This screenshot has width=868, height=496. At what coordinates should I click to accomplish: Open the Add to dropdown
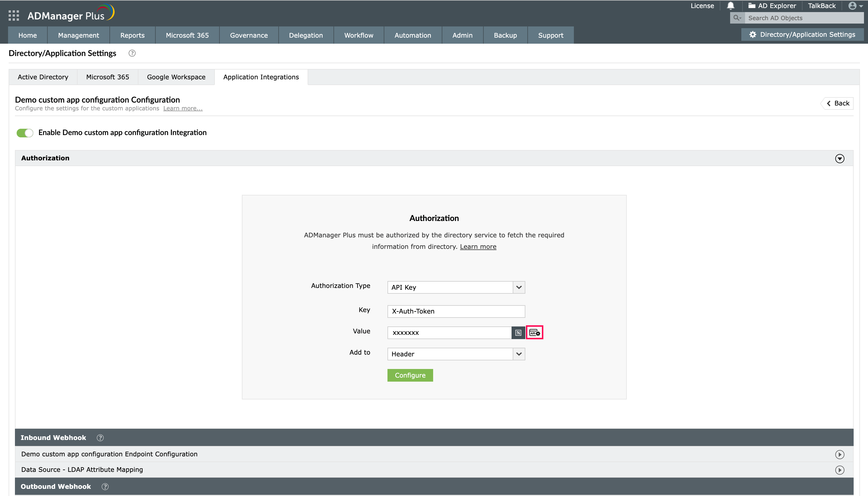(519, 353)
